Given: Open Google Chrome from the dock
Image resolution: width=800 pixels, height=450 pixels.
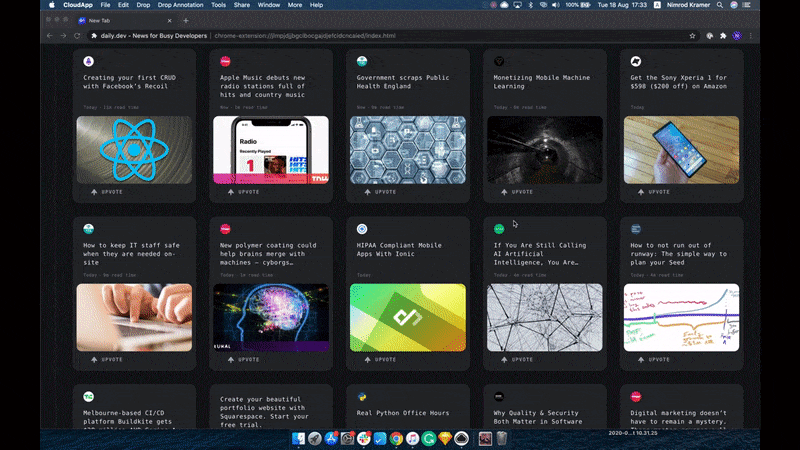Looking at the screenshot, I should coord(396,438).
